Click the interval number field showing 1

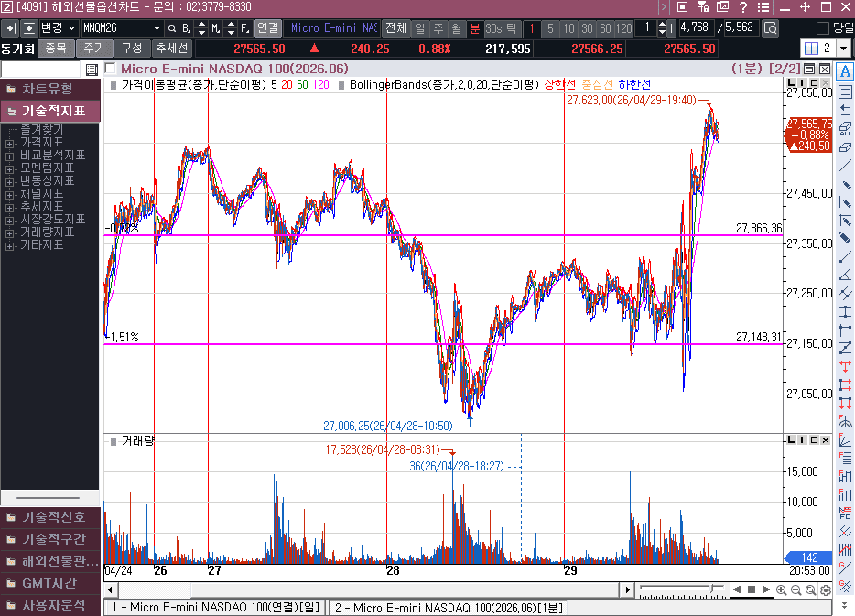point(646,27)
